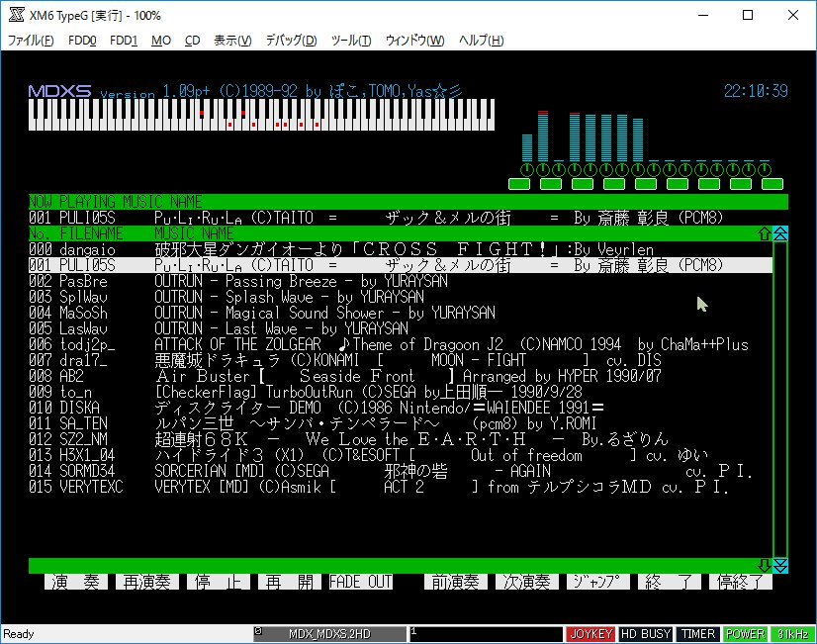Click the 停止 stop button
Image resolution: width=817 pixels, height=644 pixels.
[x=219, y=582]
